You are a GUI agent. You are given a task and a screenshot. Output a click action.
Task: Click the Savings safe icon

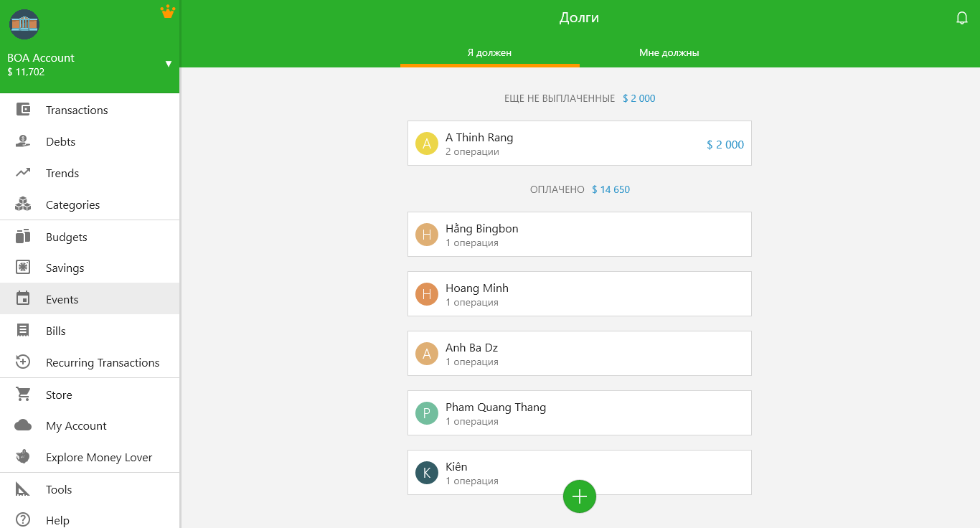point(23,268)
